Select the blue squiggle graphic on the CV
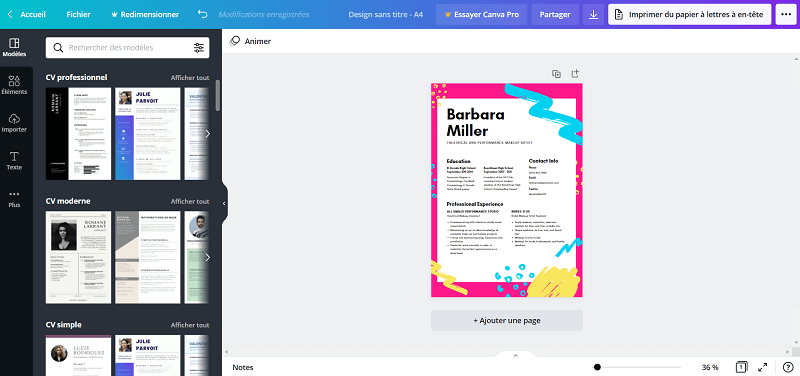Image resolution: width=800 pixels, height=376 pixels. pyautogui.click(x=543, y=113)
